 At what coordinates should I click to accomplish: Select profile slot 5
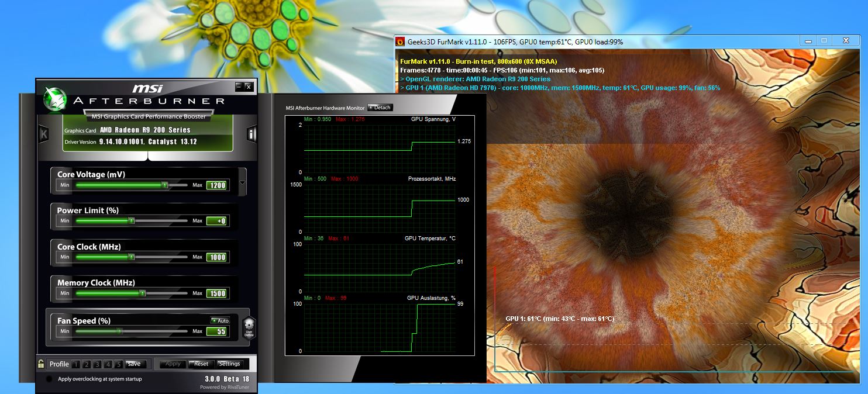point(119,364)
